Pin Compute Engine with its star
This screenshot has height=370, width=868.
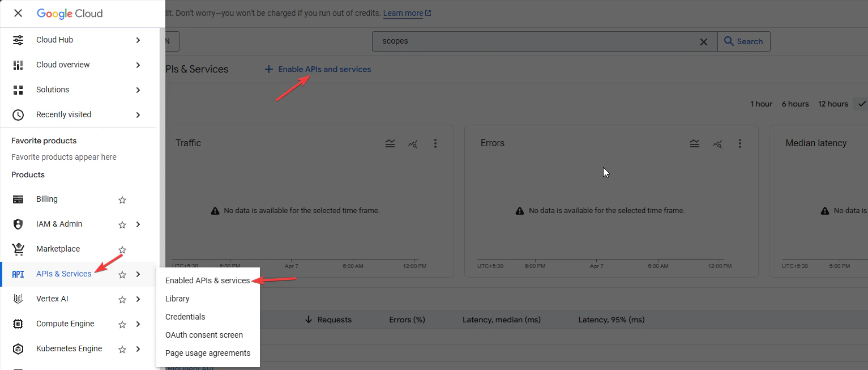[122, 324]
